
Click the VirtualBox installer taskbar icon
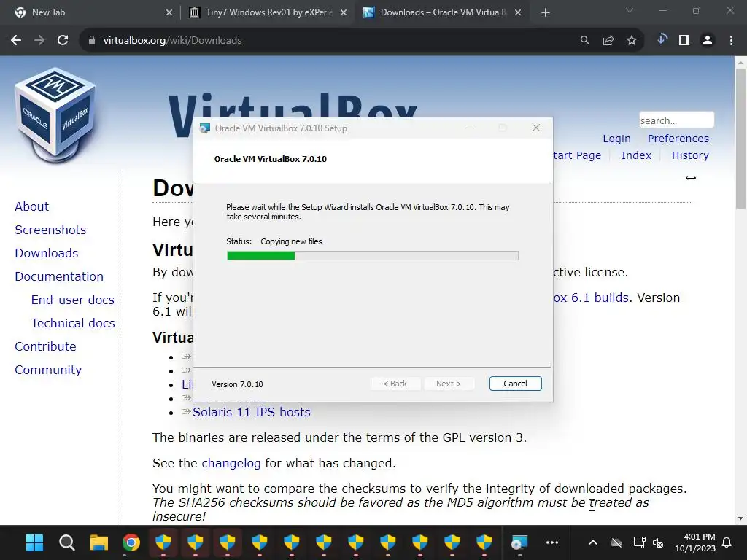coord(519,542)
